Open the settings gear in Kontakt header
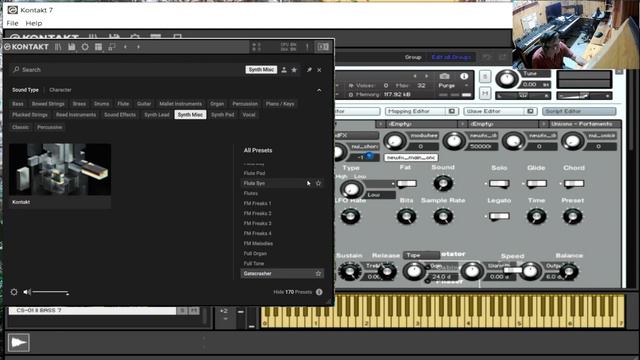The width and height of the screenshot is (640, 360). (85, 47)
